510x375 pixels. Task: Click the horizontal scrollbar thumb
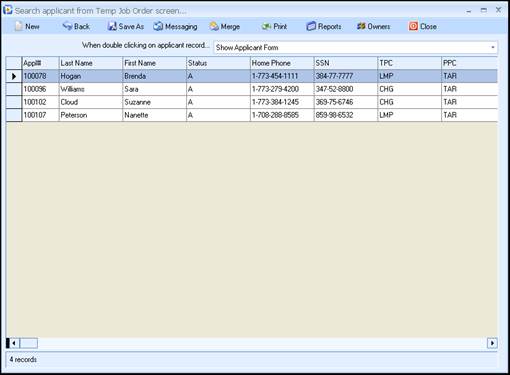coord(29,343)
